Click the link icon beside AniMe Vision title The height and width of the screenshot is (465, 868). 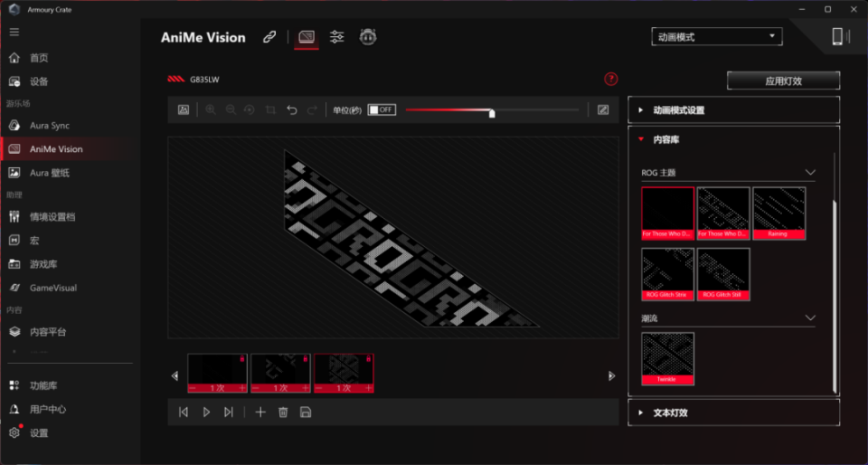269,37
